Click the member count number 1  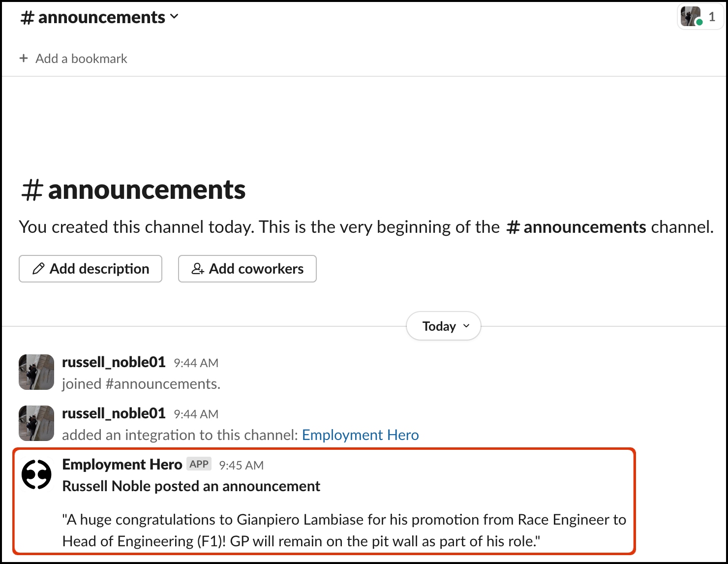pyautogui.click(x=711, y=17)
